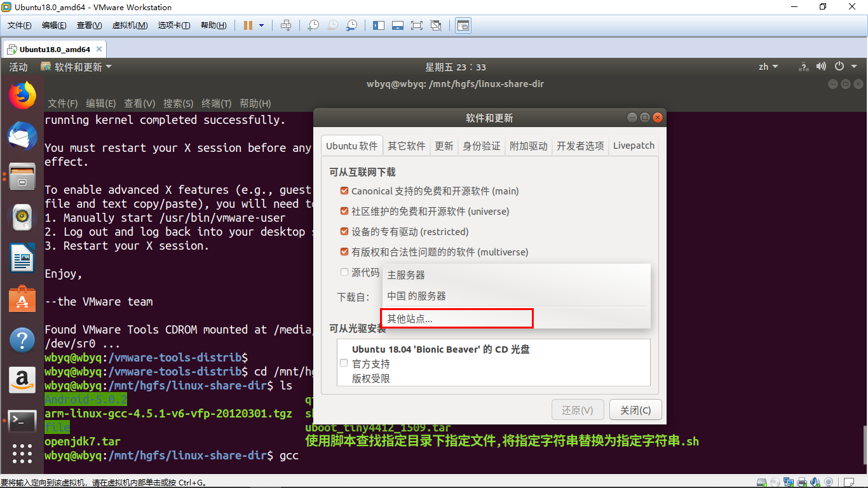Open LibreOffice Writer from the dock
The width and height of the screenshot is (868, 488).
22,258
